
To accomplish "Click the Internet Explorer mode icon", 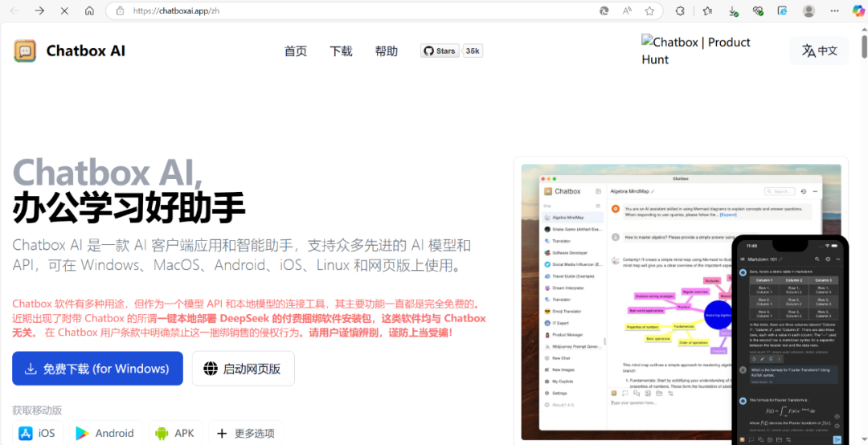I will click(783, 10).
